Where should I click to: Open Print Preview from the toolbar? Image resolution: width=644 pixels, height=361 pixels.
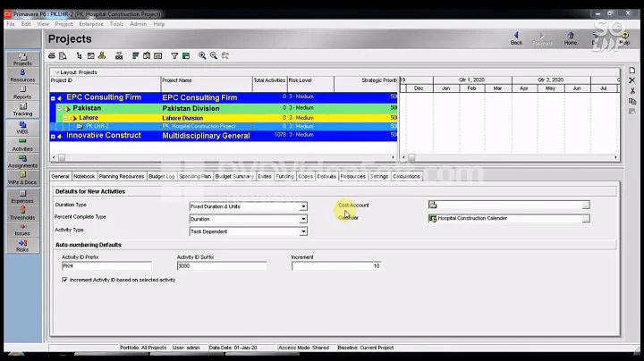point(63,55)
